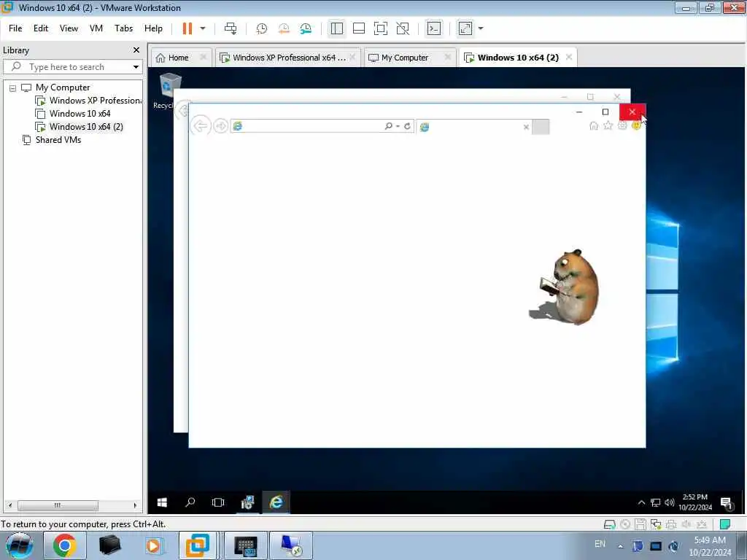747x560 pixels.
Task: Open the View menu
Action: 69,28
